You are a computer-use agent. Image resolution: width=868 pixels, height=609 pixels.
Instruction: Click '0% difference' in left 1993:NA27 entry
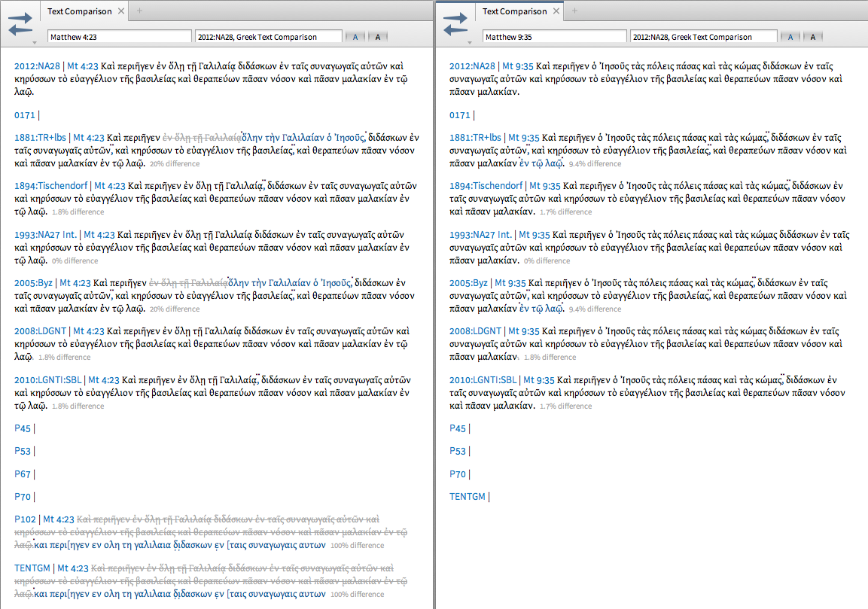[x=75, y=260]
